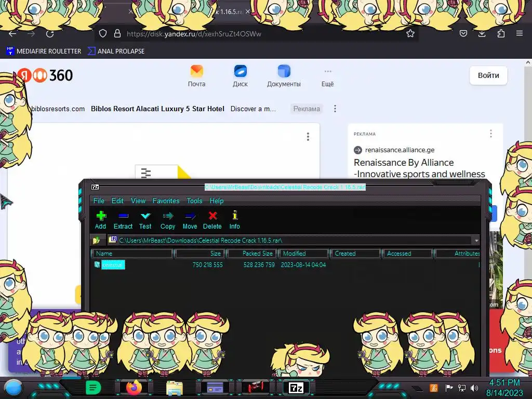This screenshot has width=532, height=399.
Task: Click the Add button in 7-Zip toolbar
Action: (100, 220)
